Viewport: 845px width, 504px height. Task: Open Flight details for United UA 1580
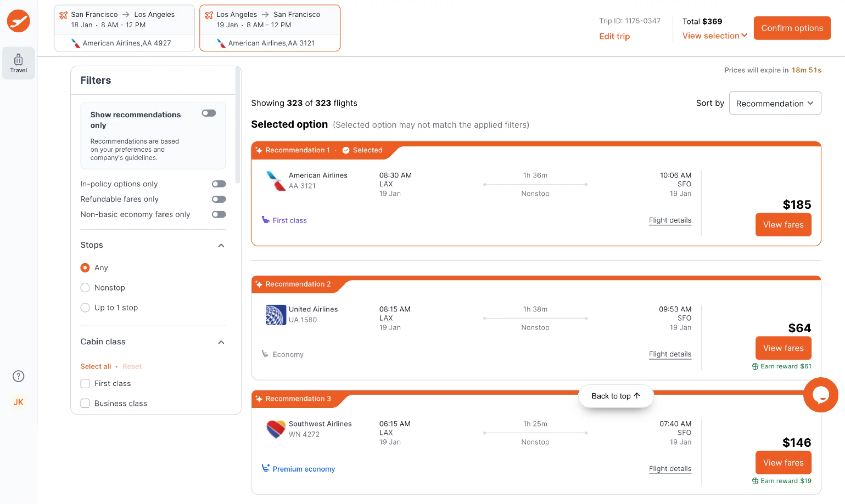(x=669, y=354)
